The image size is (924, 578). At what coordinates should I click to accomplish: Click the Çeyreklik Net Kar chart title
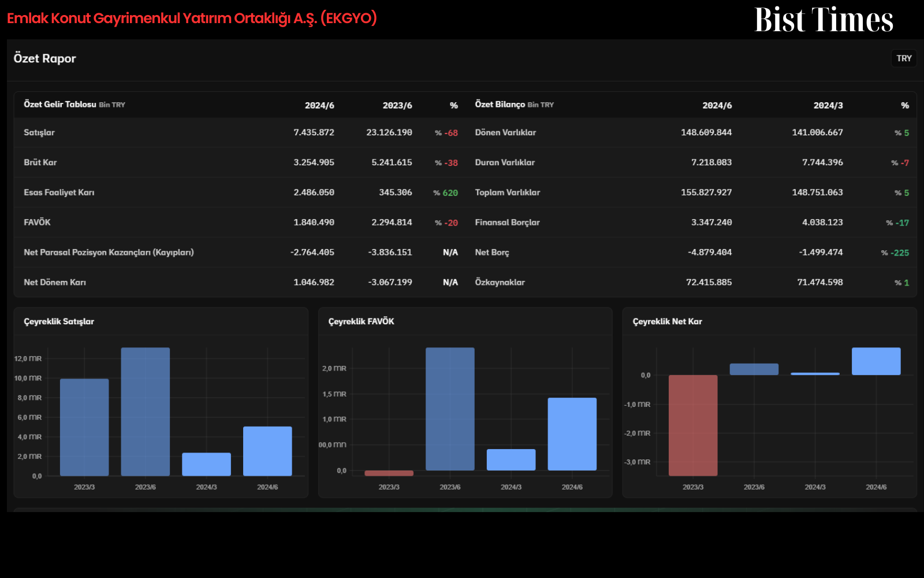point(668,321)
